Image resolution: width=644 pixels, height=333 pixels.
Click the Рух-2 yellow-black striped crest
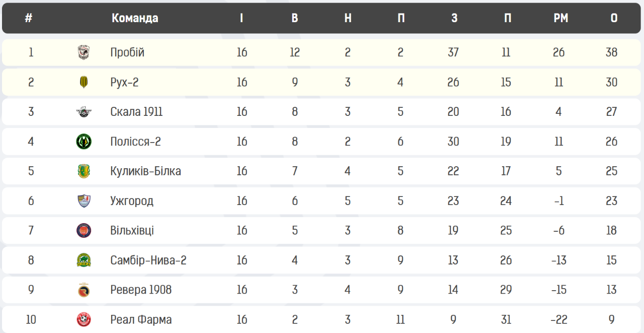click(x=84, y=82)
